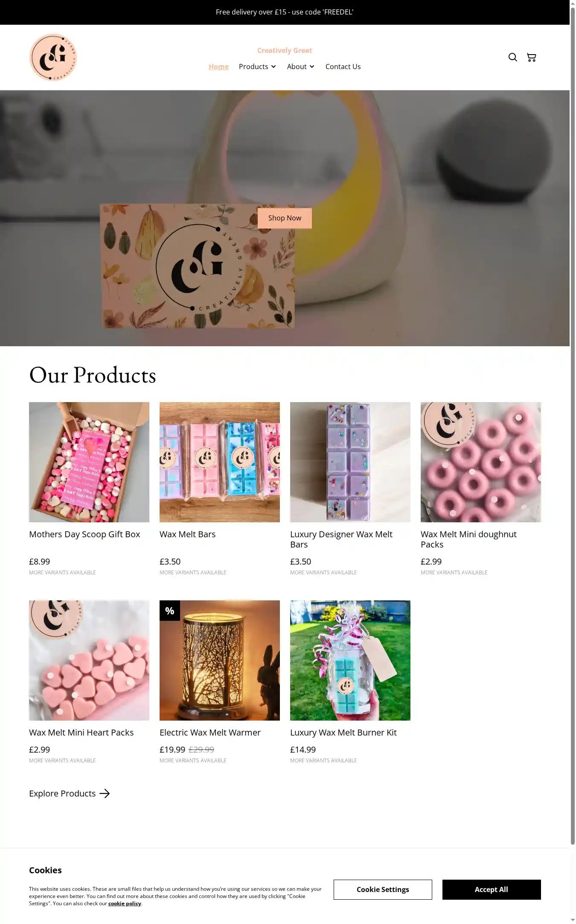Click the Creatively Great round logo in header
Viewport: 576px width, 924px height.
(x=53, y=57)
